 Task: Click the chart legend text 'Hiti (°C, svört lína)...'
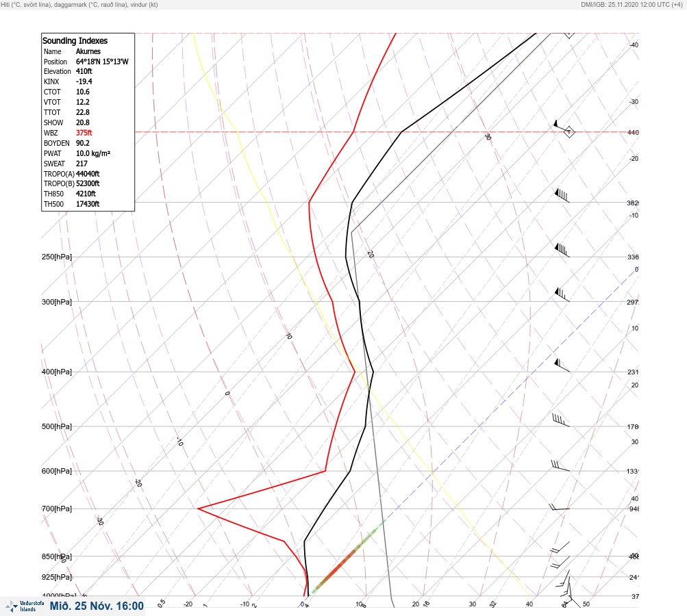[79, 4]
